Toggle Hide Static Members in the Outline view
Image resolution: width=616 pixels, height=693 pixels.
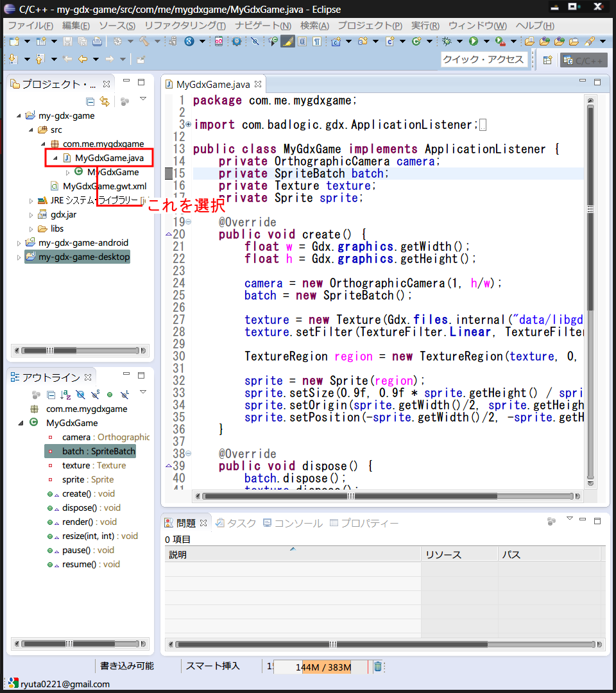94,395
